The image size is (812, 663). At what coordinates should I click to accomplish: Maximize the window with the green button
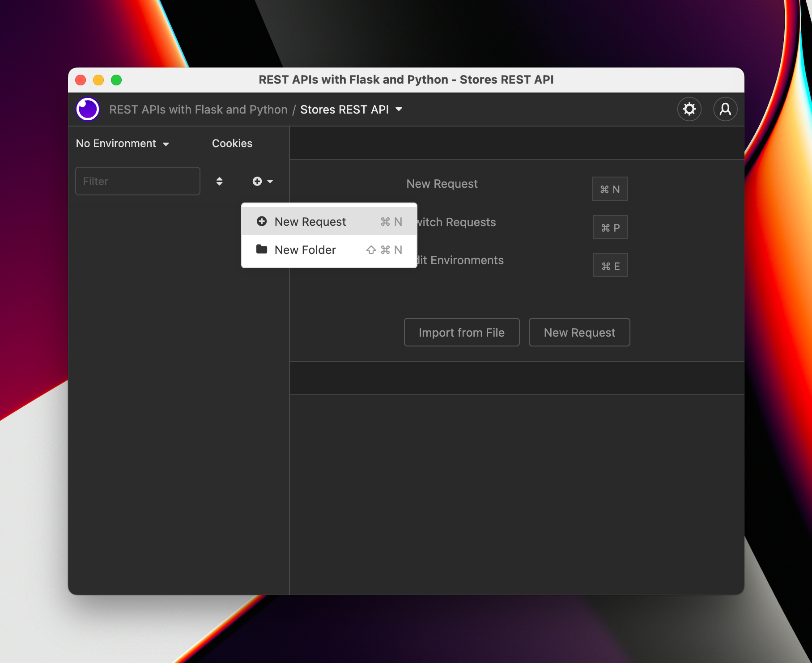tap(116, 80)
